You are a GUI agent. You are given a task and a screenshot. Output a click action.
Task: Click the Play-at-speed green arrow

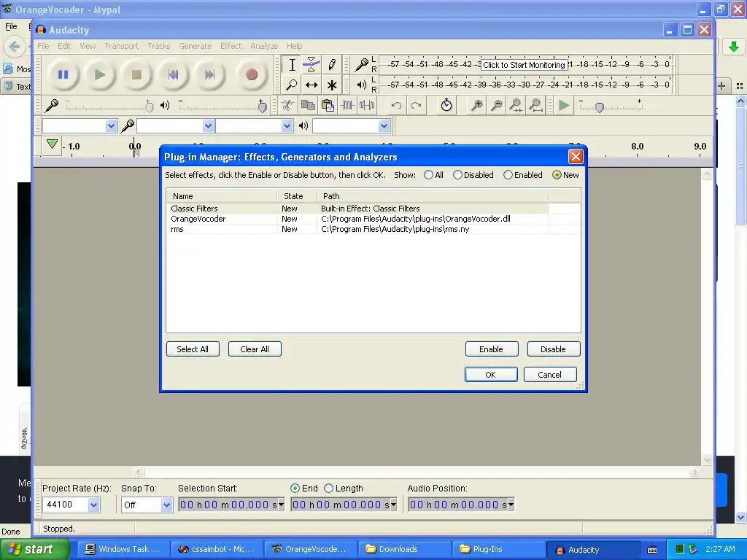pyautogui.click(x=564, y=105)
